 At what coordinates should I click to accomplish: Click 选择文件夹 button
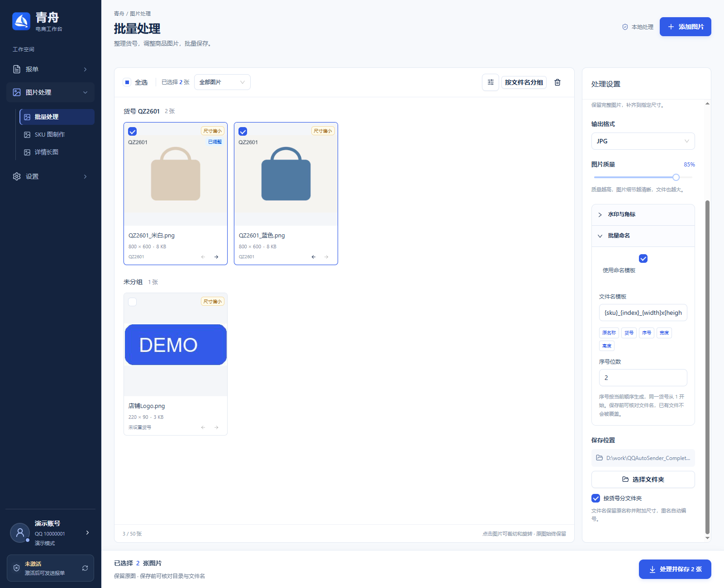[643, 479]
